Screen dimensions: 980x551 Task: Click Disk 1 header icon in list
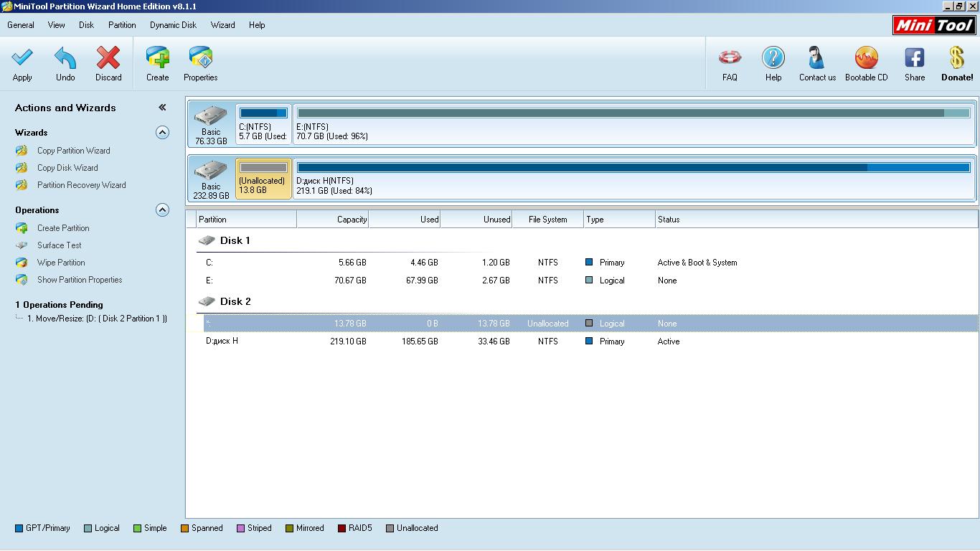point(207,241)
